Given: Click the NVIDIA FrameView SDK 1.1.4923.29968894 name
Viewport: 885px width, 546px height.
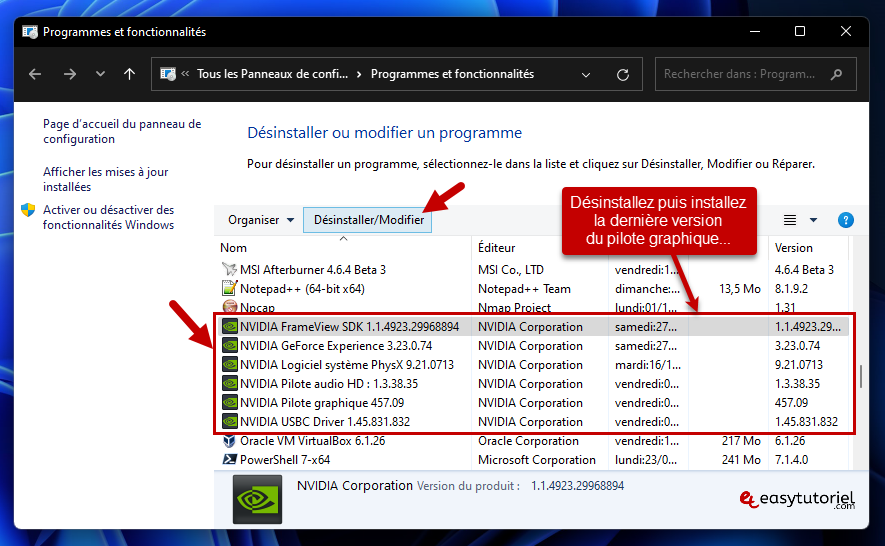Looking at the screenshot, I should 349,327.
